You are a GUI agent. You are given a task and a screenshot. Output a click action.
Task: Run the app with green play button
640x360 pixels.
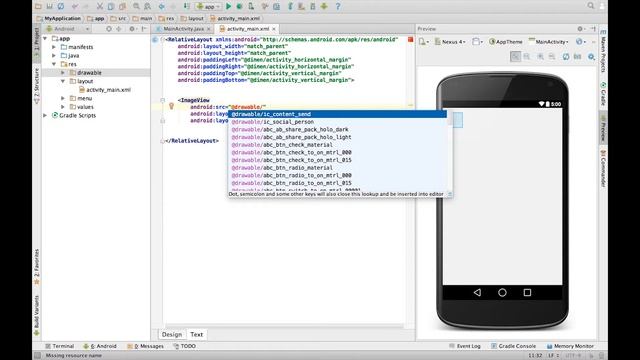(x=229, y=6)
